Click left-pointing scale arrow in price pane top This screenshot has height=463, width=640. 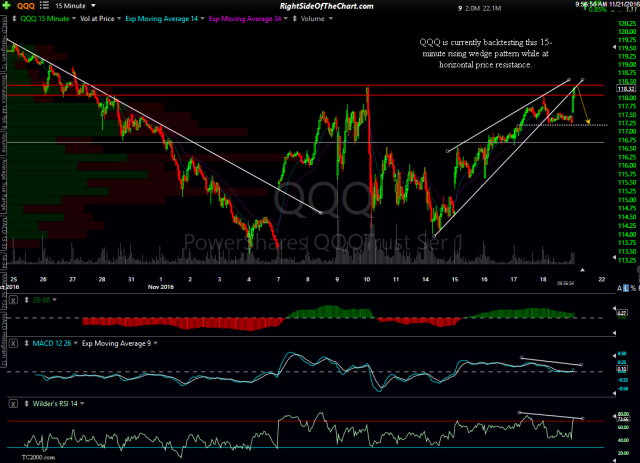pyautogui.click(x=615, y=47)
